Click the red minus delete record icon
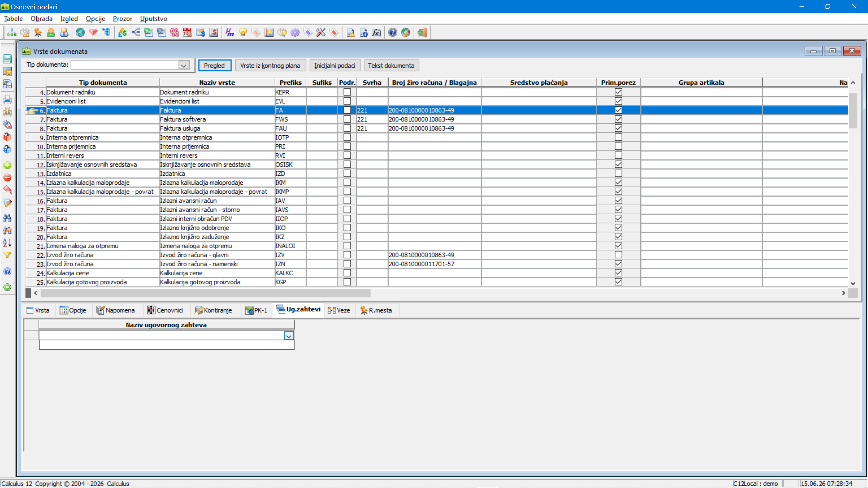The width and height of the screenshot is (868, 488). (x=7, y=178)
